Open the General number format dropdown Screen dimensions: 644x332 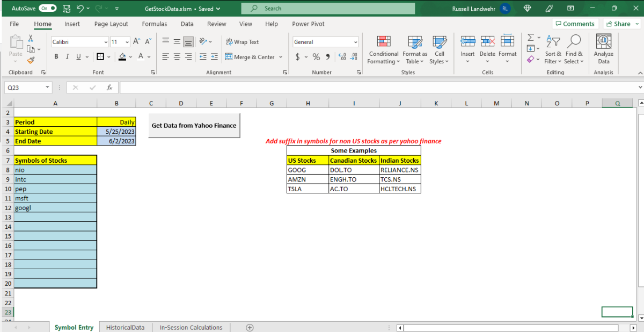pos(356,42)
